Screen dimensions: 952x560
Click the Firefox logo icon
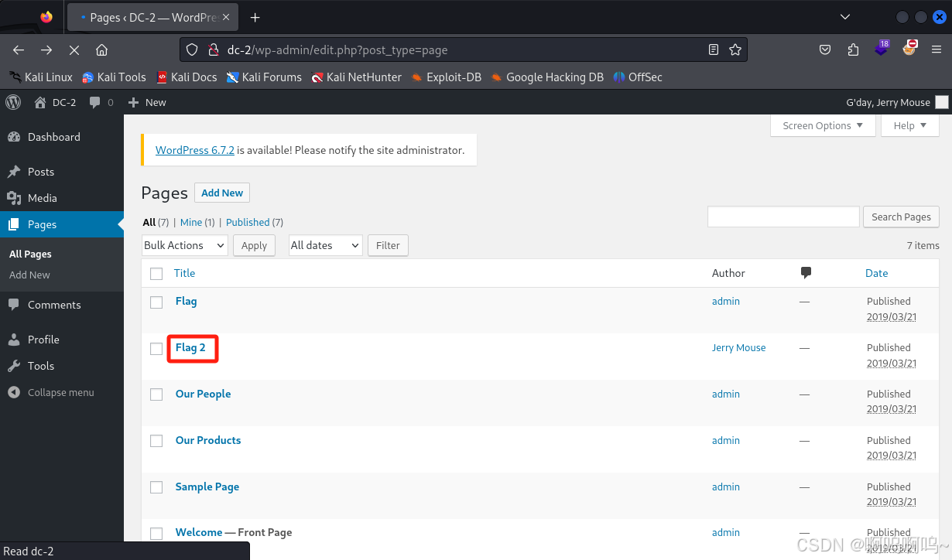pyautogui.click(x=46, y=17)
